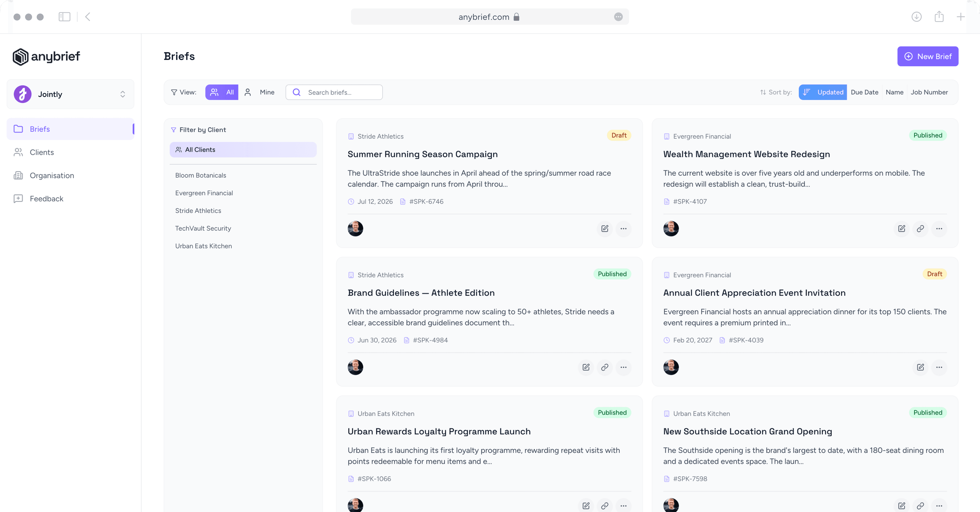Click inside the Search briefs field
The width and height of the screenshot is (980, 512).
pyautogui.click(x=334, y=92)
